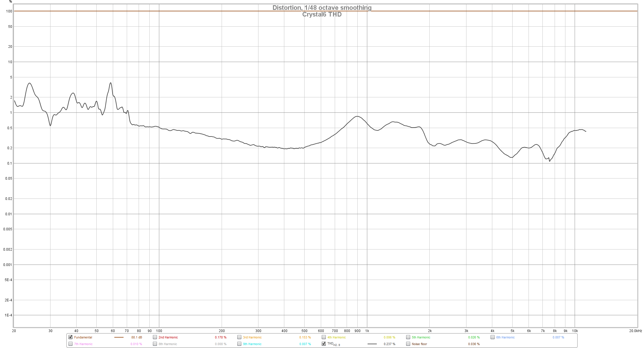Click the 0.036 % Noise floor value

click(x=474, y=344)
